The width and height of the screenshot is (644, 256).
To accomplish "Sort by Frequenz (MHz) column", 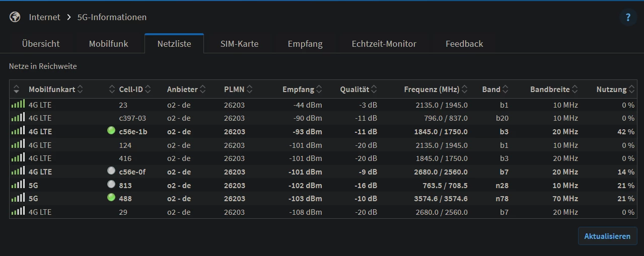I will (436, 90).
